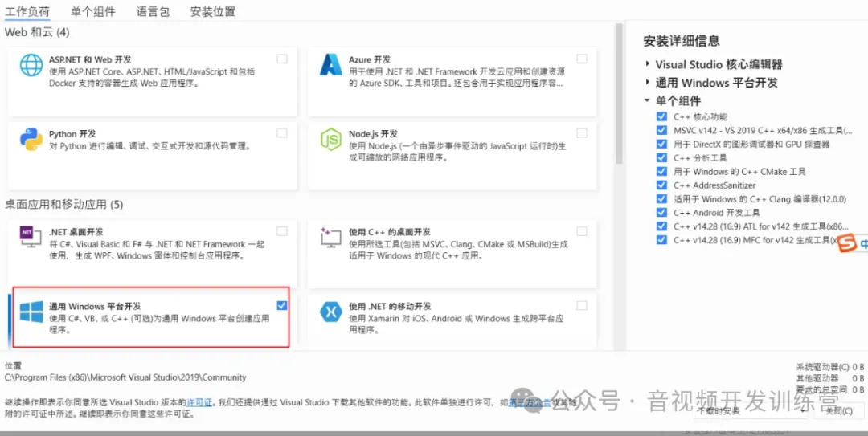Click the 系统驱动器(C) size entry

point(830,367)
